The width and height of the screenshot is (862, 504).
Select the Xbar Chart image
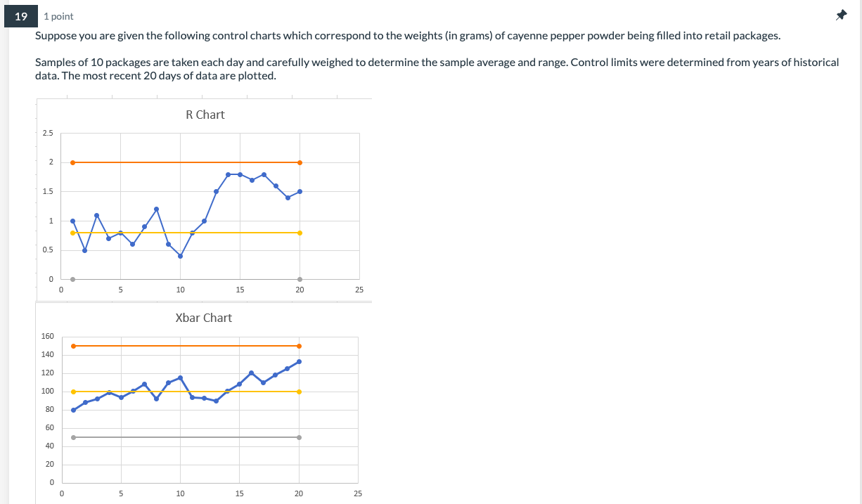(x=204, y=401)
